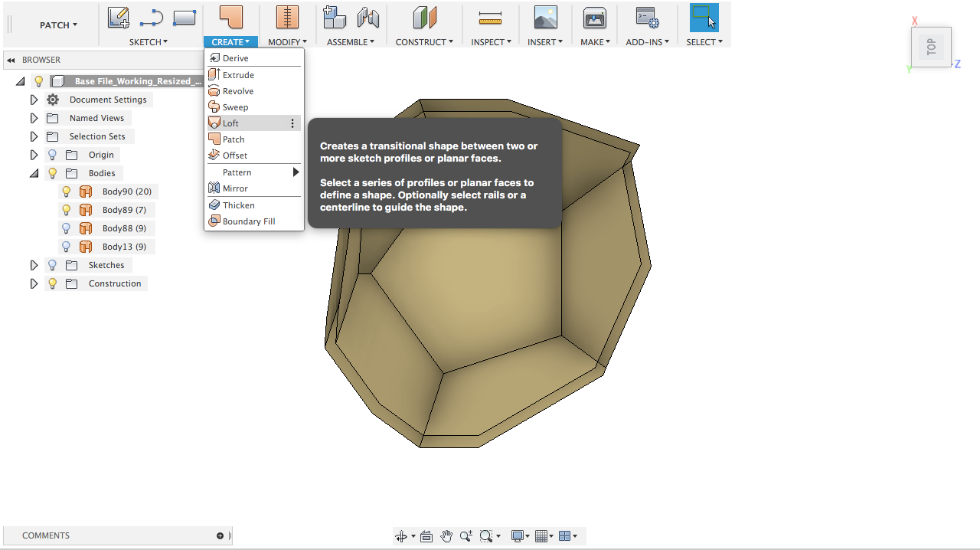Screen dimensions: 980x550
Task: Click the Construct plane icon
Action: point(424,18)
